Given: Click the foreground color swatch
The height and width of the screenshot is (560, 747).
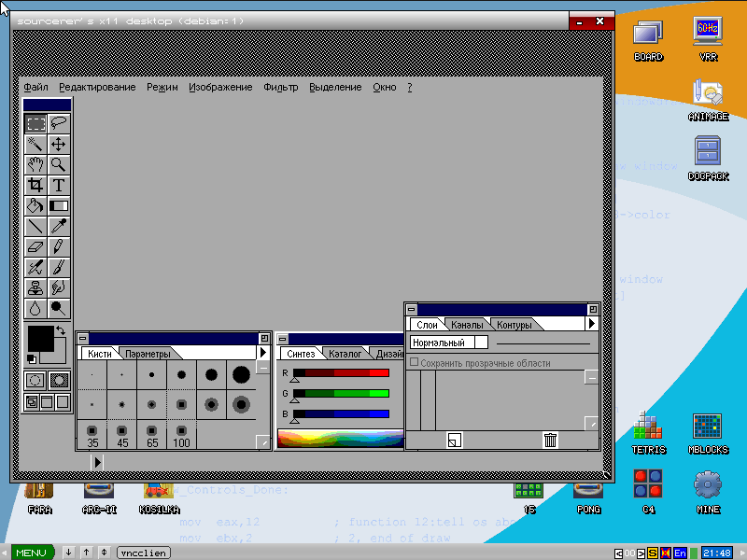Looking at the screenshot, I should pos(40,340).
